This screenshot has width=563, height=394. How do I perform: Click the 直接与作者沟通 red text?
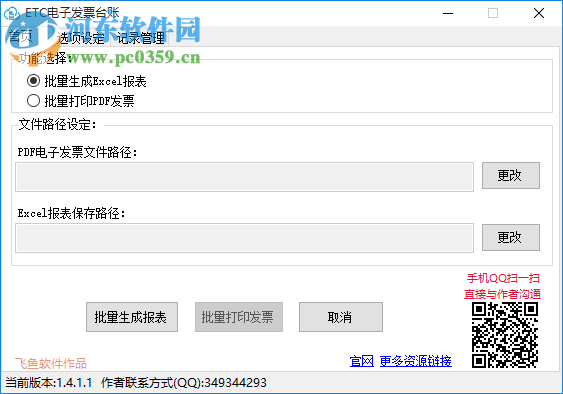pyautogui.click(x=502, y=294)
